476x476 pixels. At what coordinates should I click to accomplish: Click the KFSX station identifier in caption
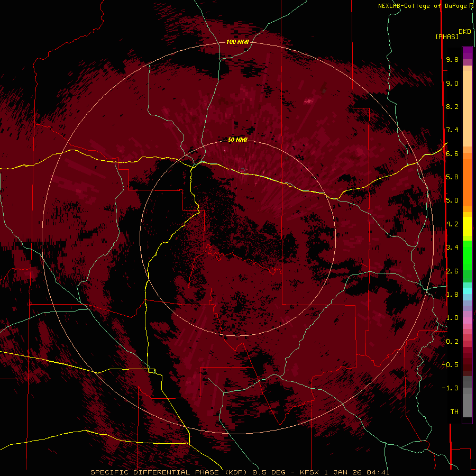pyautogui.click(x=309, y=472)
